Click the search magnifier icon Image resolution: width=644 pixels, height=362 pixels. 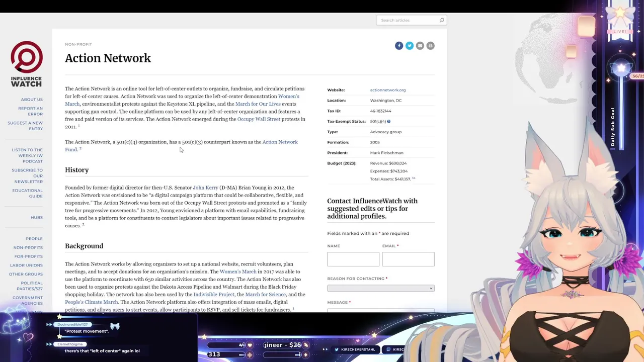click(x=442, y=20)
